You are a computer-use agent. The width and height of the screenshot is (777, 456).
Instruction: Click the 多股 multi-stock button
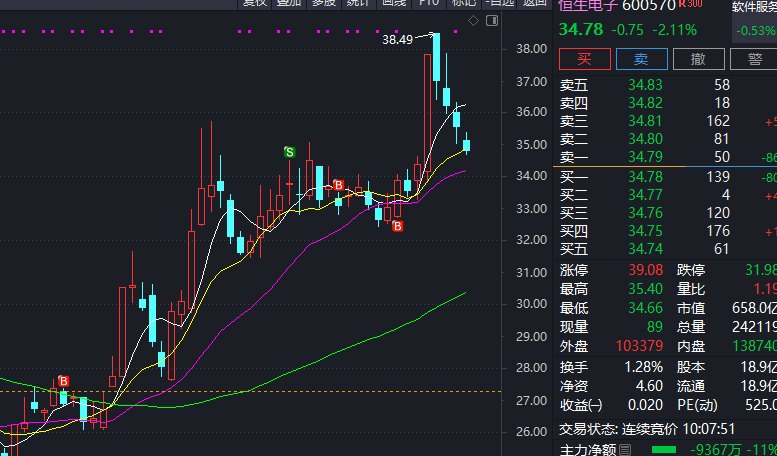(x=324, y=2)
